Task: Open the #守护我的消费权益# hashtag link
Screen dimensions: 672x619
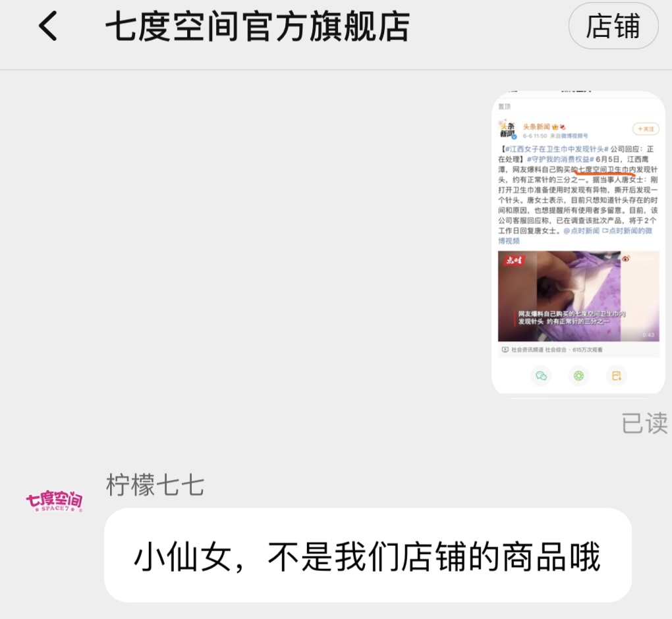Action: pyautogui.click(x=561, y=159)
